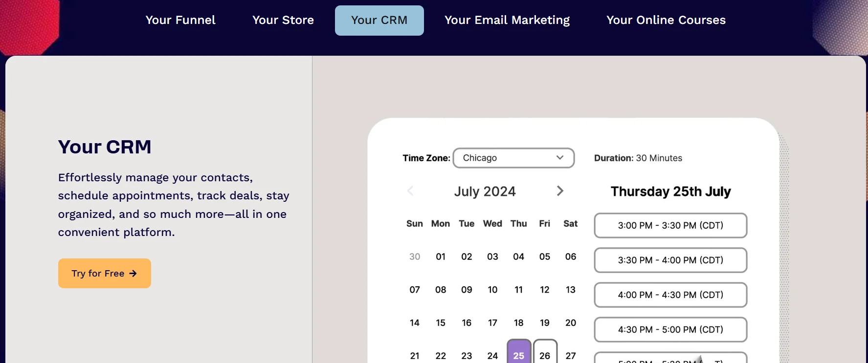Open the Chicago time zone dropdown
This screenshot has height=363, width=868.
(513, 158)
